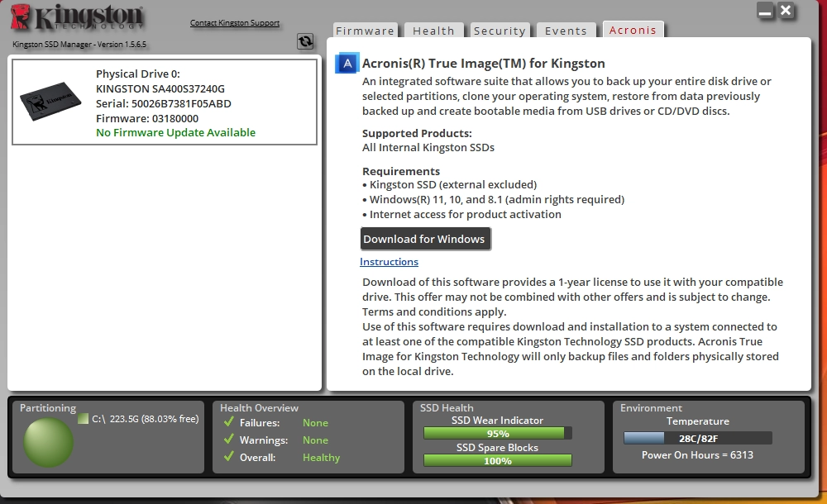
Task: Open Contact Kingston Support link
Action: (235, 23)
